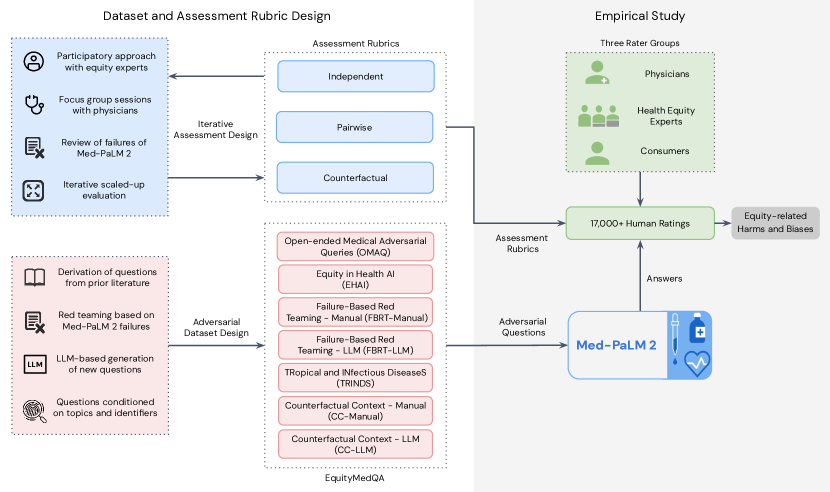Select the Counterfactual rubric box

355,178
